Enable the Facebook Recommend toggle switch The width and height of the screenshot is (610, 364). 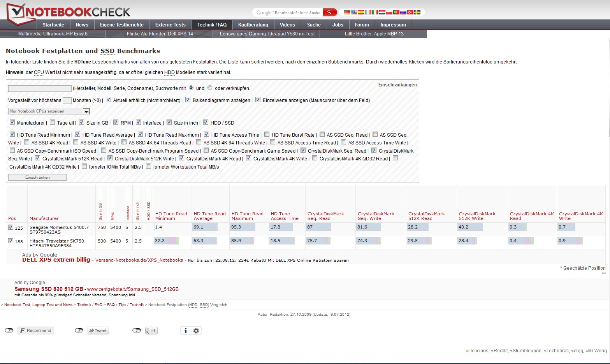pyautogui.click(x=9, y=331)
